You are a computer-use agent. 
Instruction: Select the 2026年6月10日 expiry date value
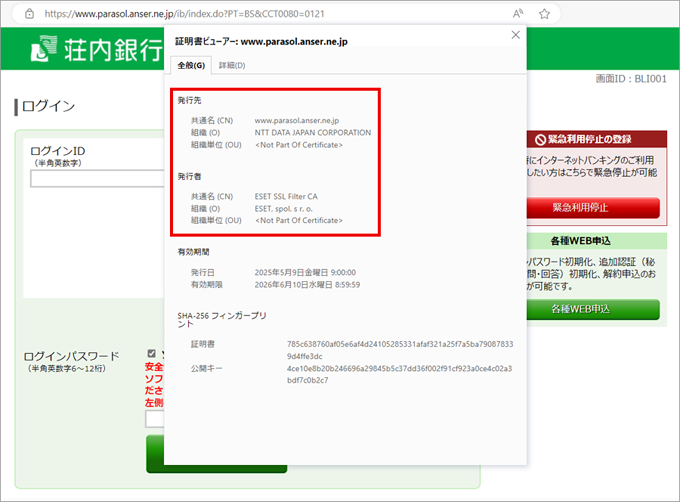[x=307, y=285]
